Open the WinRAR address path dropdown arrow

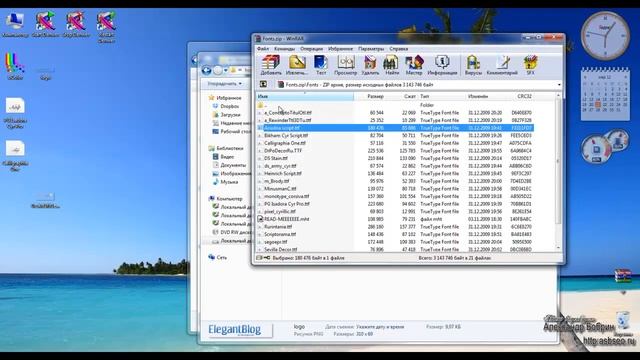[559, 85]
